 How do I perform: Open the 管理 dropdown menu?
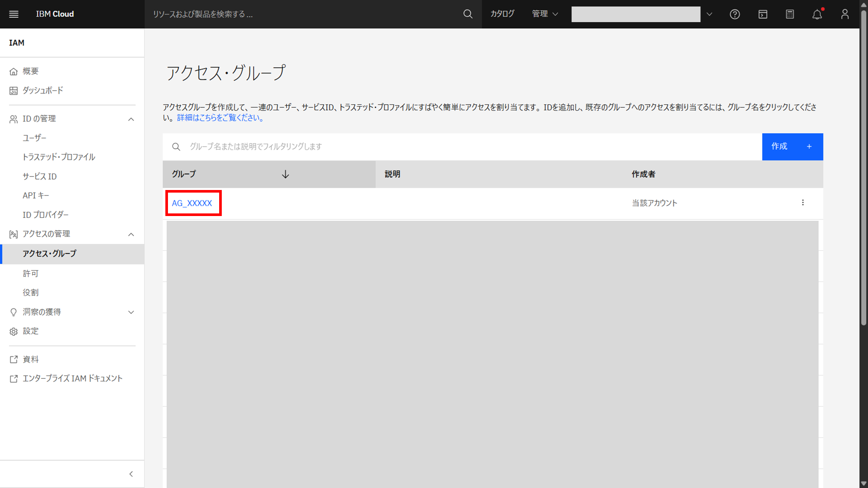pos(545,14)
